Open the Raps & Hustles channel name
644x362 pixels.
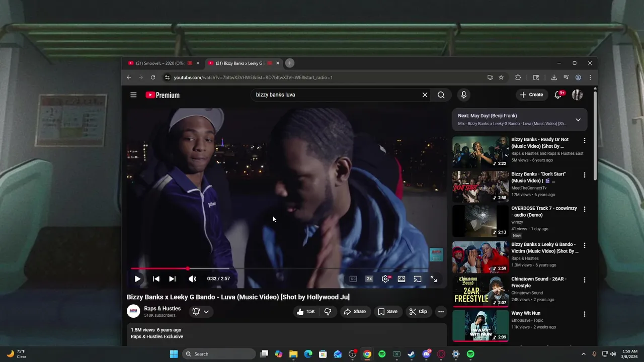(x=162, y=309)
